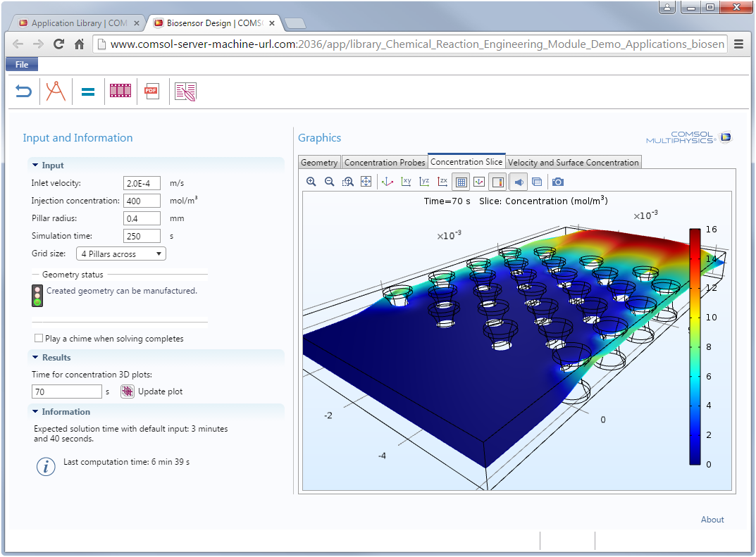This screenshot has height=557, width=756.
Task: Switch to the Geometry tab
Action: (x=319, y=163)
